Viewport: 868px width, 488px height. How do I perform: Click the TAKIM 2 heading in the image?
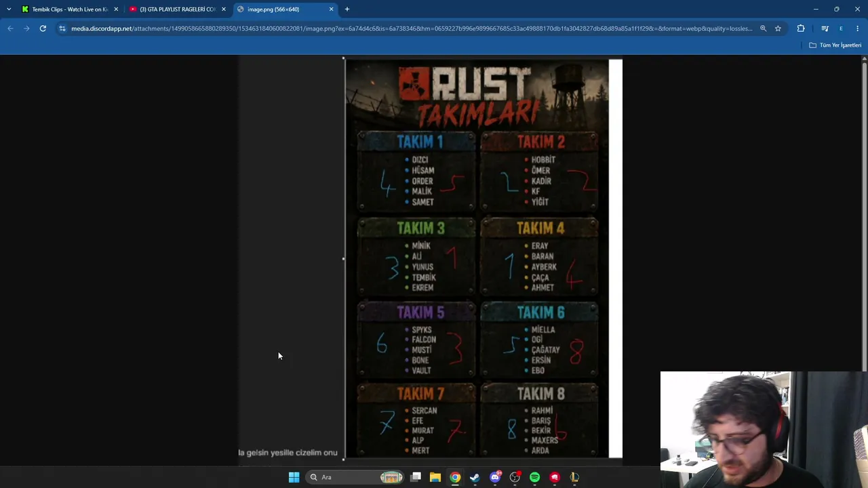(540, 142)
